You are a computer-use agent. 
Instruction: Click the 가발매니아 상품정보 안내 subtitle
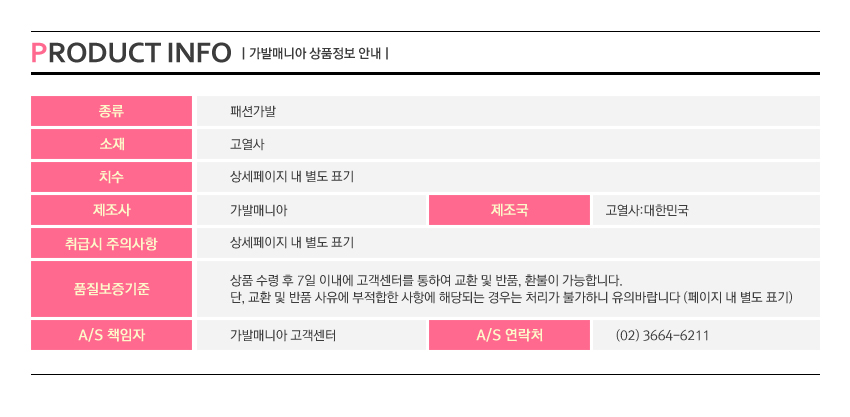click(315, 53)
